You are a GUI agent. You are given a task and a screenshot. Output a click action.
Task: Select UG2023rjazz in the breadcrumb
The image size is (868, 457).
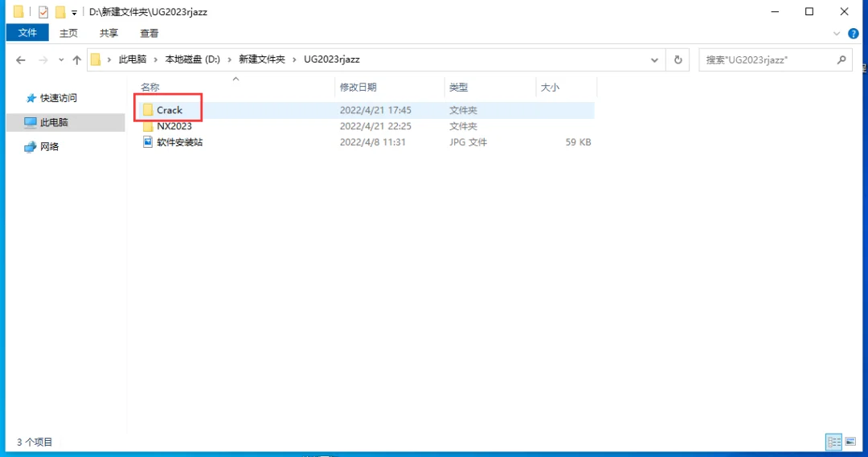click(332, 59)
